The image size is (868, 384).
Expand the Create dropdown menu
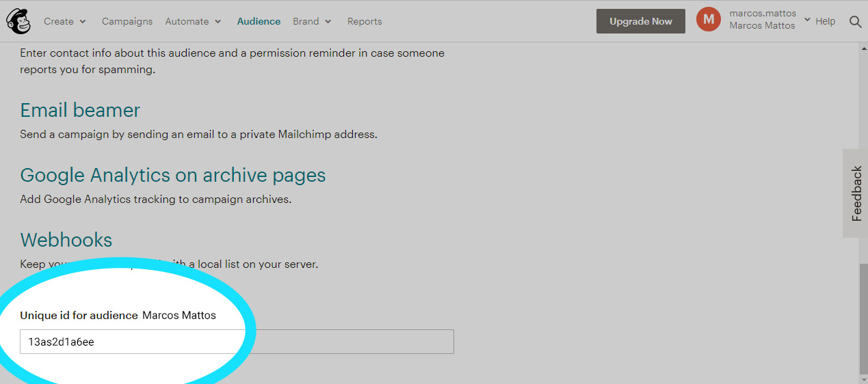pos(65,21)
